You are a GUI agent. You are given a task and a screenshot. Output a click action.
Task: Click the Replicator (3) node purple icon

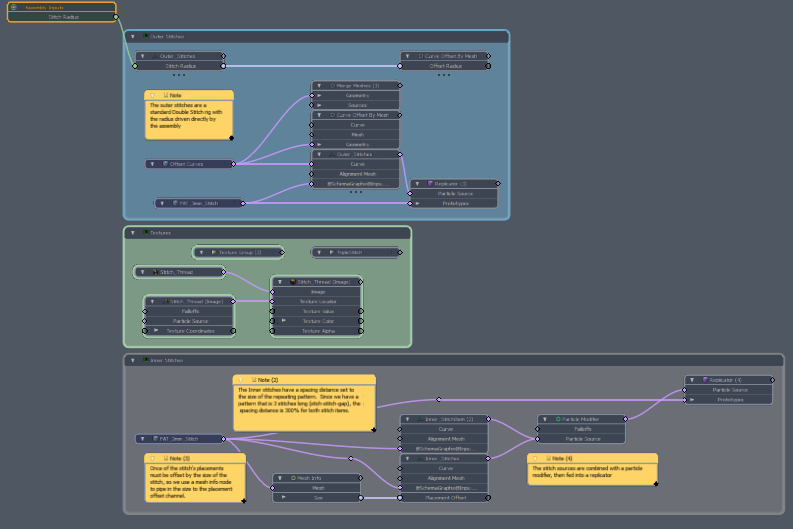click(430, 184)
